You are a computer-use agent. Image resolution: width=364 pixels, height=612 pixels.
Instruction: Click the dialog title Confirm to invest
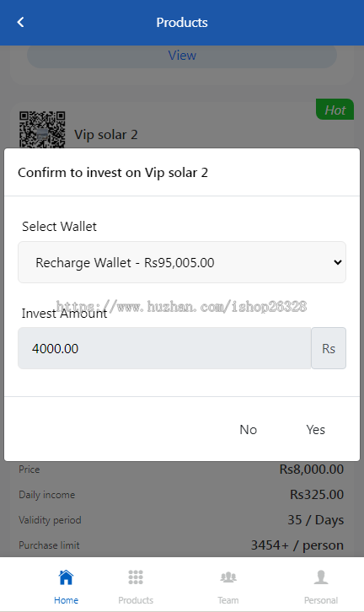[113, 173]
